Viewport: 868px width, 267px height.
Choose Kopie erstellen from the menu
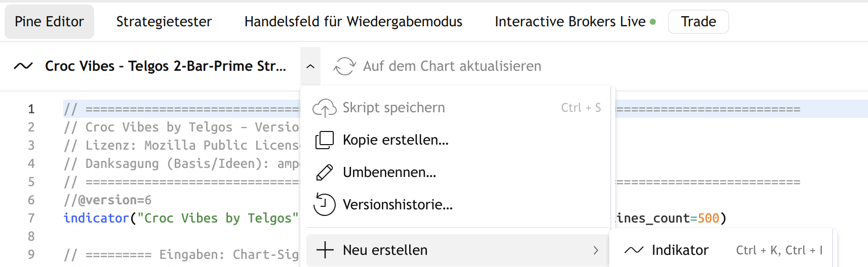[x=396, y=140]
